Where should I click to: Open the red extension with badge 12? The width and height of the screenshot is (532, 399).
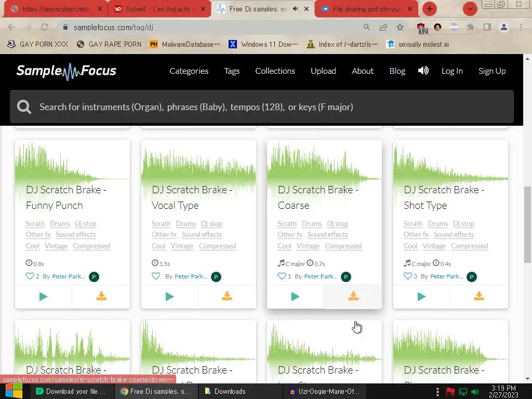[421, 28]
